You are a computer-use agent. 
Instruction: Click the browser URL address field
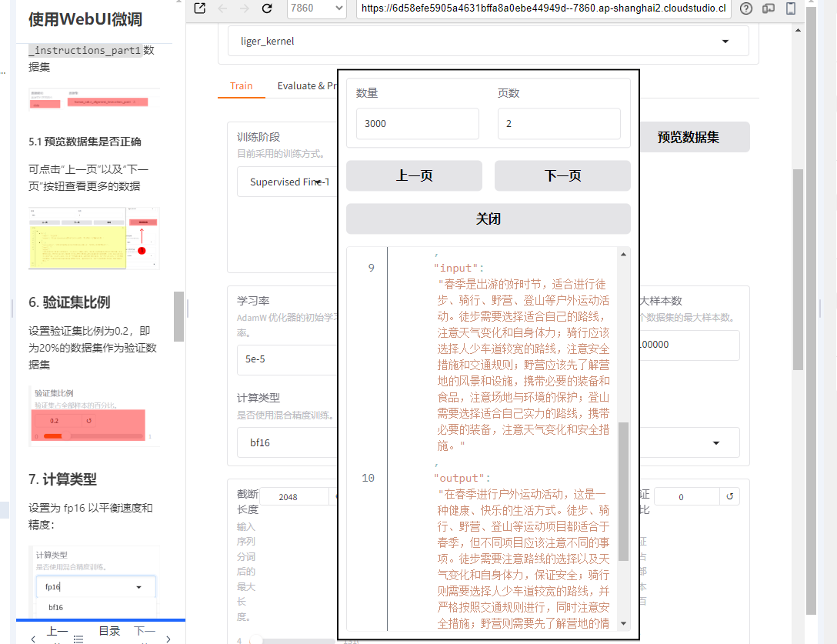pos(543,8)
